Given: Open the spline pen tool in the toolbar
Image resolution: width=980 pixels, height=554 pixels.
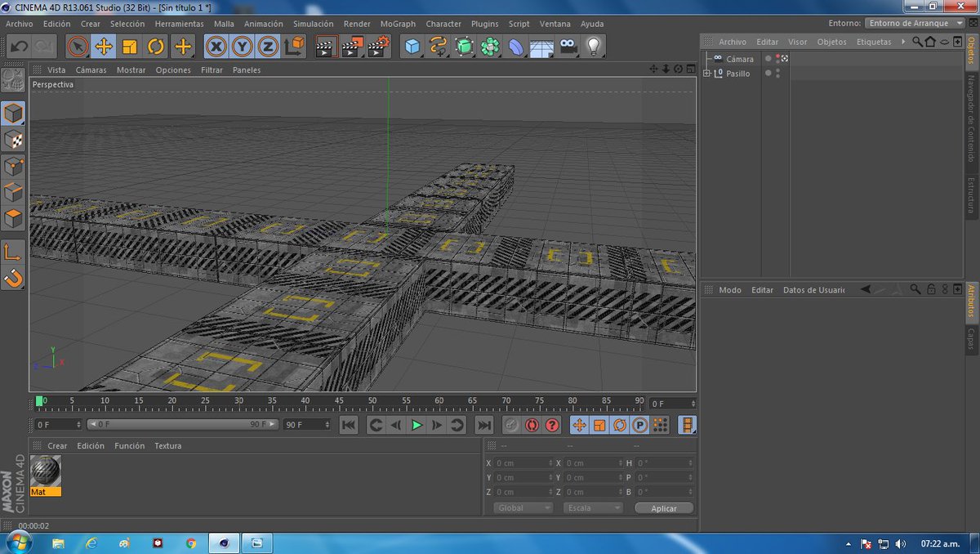Looking at the screenshot, I should click(439, 47).
